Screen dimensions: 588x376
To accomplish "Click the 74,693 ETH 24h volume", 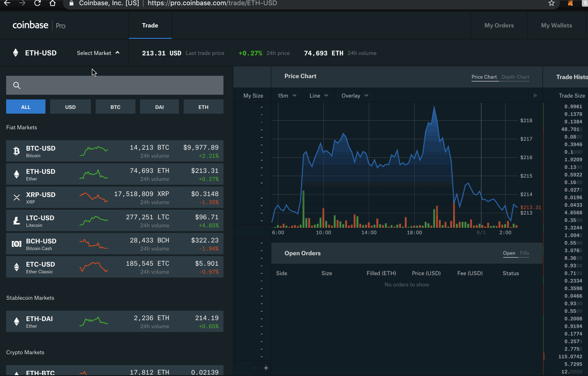I will [323, 53].
